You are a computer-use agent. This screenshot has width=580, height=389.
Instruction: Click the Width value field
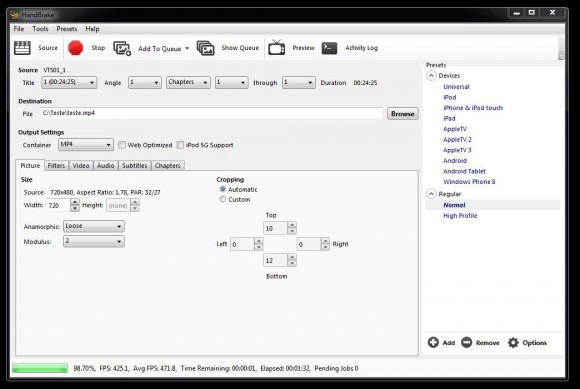click(58, 205)
